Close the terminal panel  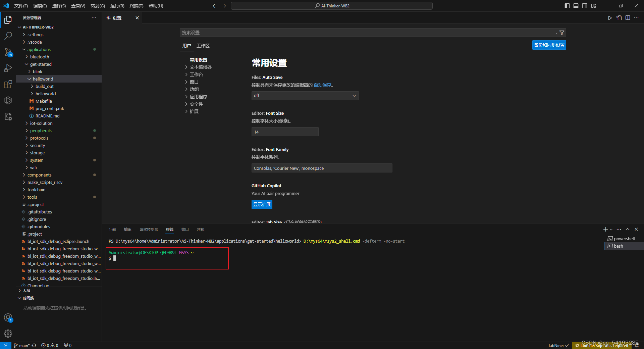[x=636, y=229]
